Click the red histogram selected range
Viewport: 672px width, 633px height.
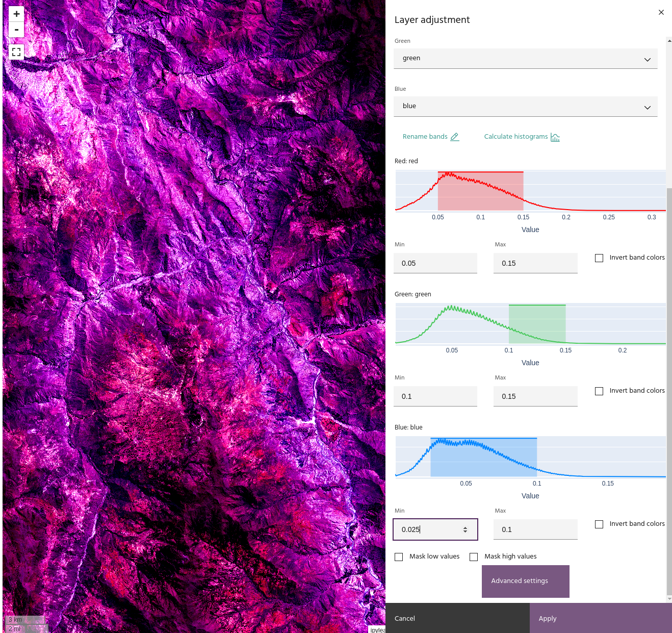coord(480,191)
